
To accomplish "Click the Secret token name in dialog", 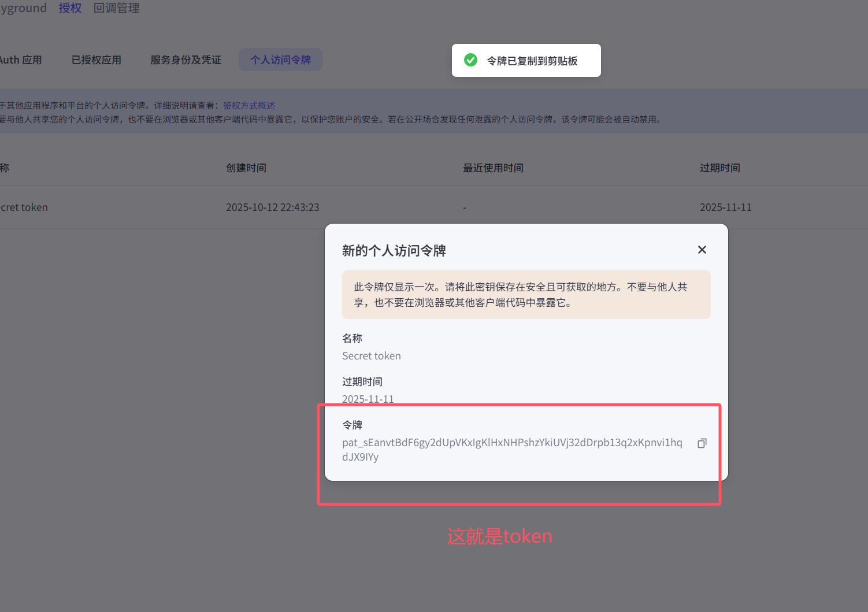I will coord(372,356).
